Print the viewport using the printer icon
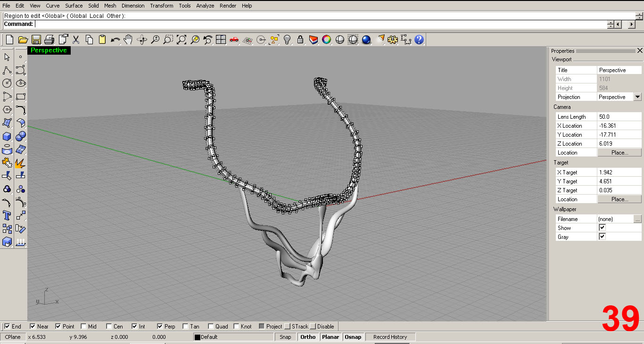Viewport: 644px width, 344px height. click(x=49, y=40)
